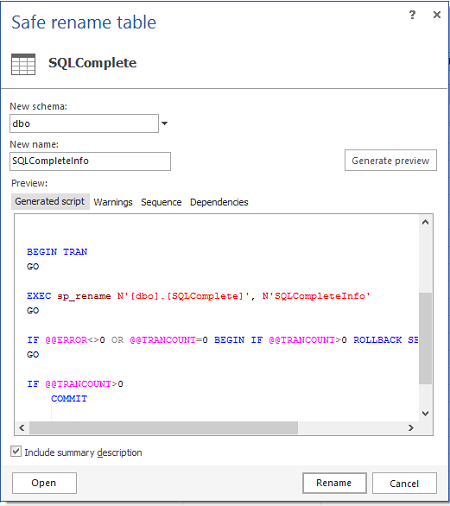Click the horizontal scrollbar thumb
This screenshot has width=450, height=506.
(x=163, y=428)
